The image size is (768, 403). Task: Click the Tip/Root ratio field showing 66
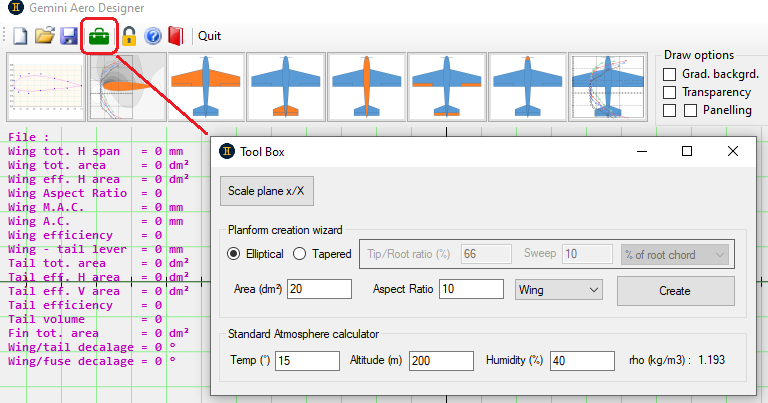click(x=486, y=254)
